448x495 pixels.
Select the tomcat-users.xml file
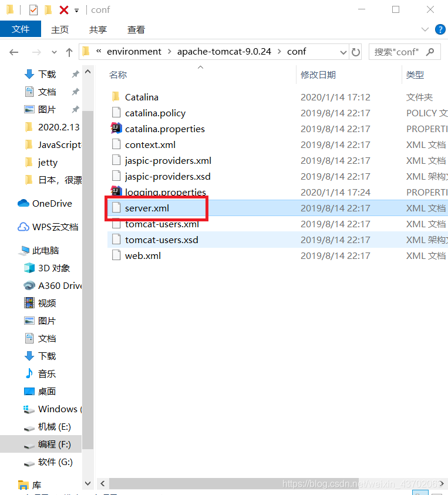click(162, 224)
